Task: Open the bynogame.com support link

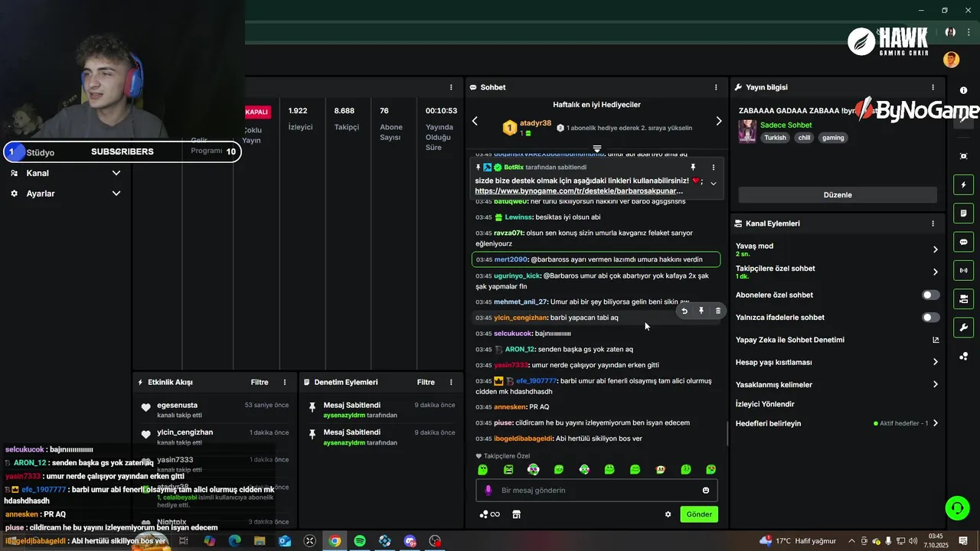Action: (579, 191)
